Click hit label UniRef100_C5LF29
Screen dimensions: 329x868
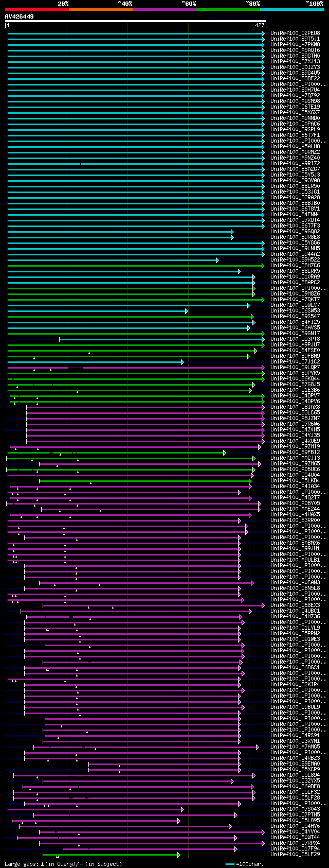click(x=295, y=854)
